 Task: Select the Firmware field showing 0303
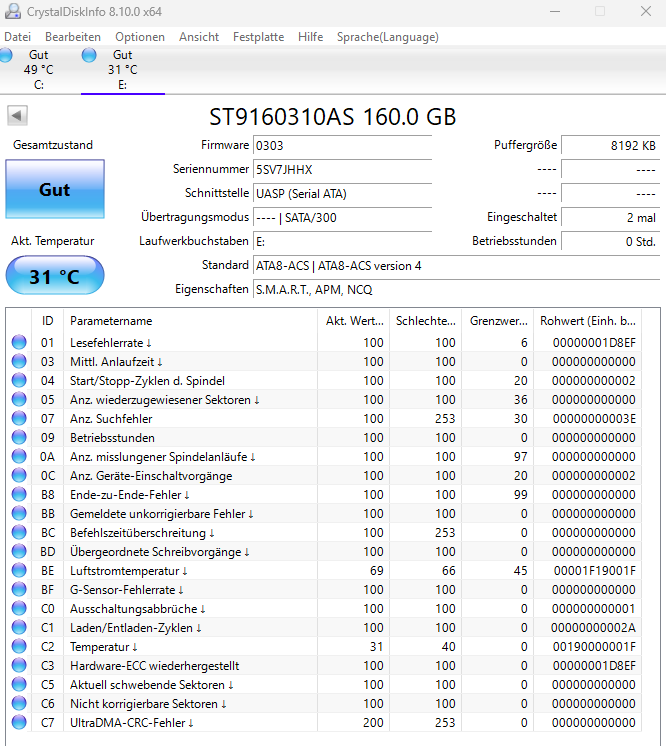[343, 146]
